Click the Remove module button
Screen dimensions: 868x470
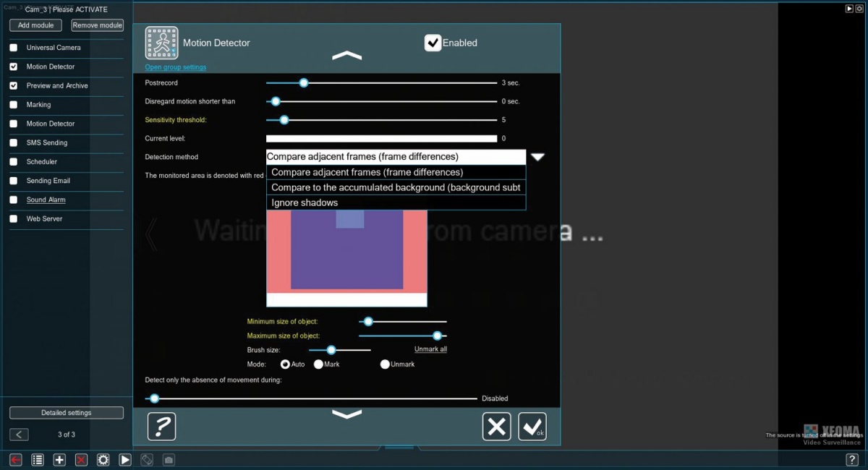click(97, 25)
